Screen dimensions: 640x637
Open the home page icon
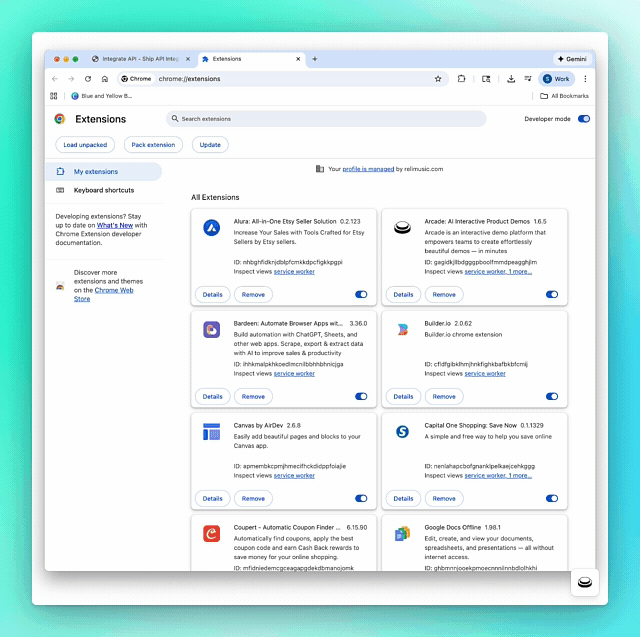click(x=105, y=79)
